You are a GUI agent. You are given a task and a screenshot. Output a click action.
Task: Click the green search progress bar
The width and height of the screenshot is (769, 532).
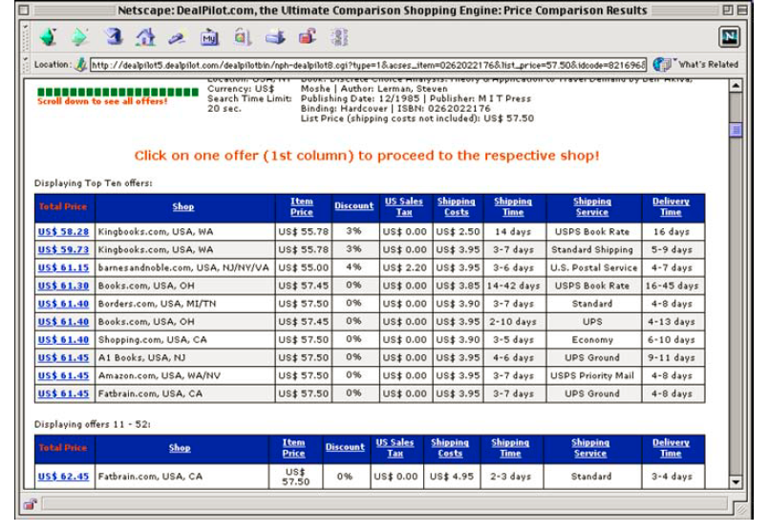[x=117, y=92]
